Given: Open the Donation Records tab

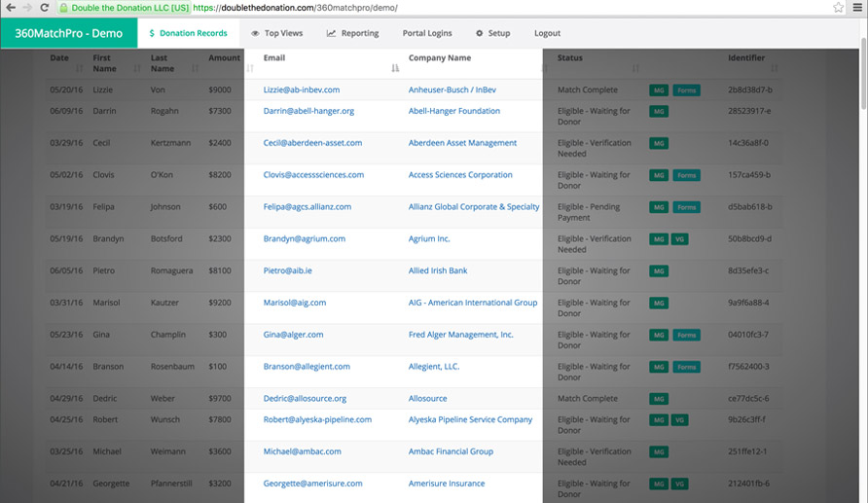Looking at the screenshot, I should tap(188, 33).
